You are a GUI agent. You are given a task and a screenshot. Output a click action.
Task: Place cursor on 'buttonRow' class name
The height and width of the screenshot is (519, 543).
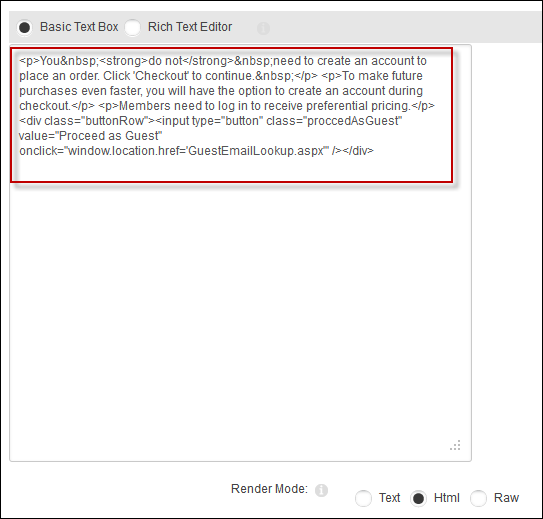[x=115, y=121]
